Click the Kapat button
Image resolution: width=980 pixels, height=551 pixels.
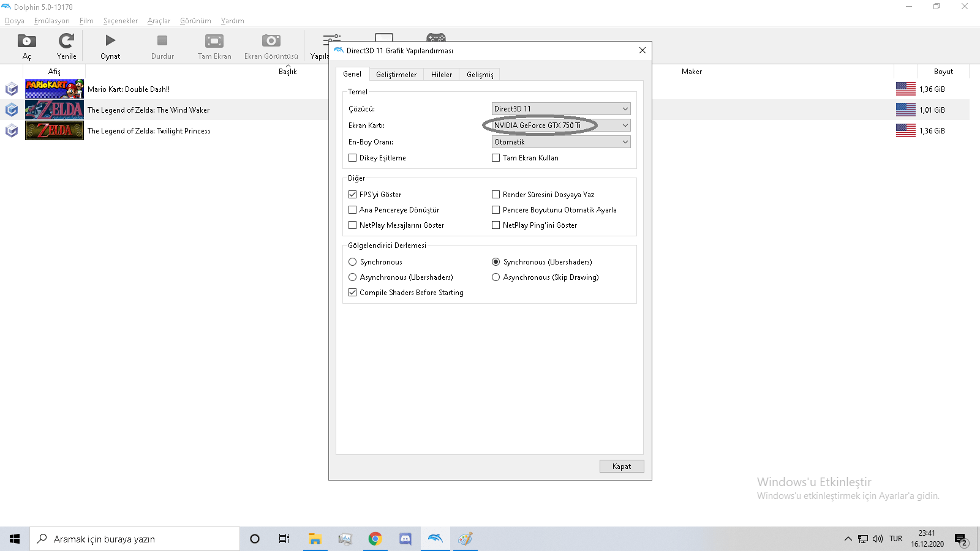[x=622, y=467]
